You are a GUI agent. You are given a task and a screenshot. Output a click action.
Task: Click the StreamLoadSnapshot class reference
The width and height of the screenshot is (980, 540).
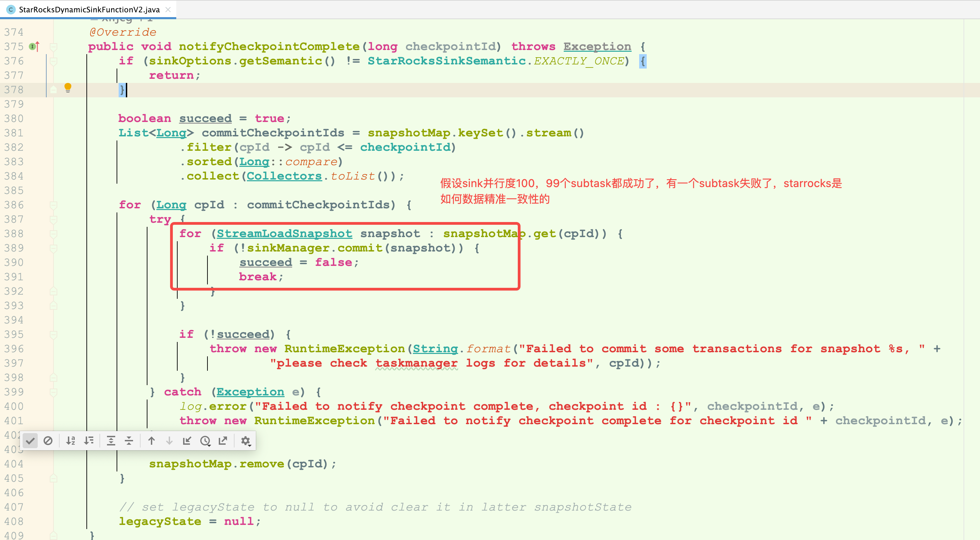coord(285,233)
